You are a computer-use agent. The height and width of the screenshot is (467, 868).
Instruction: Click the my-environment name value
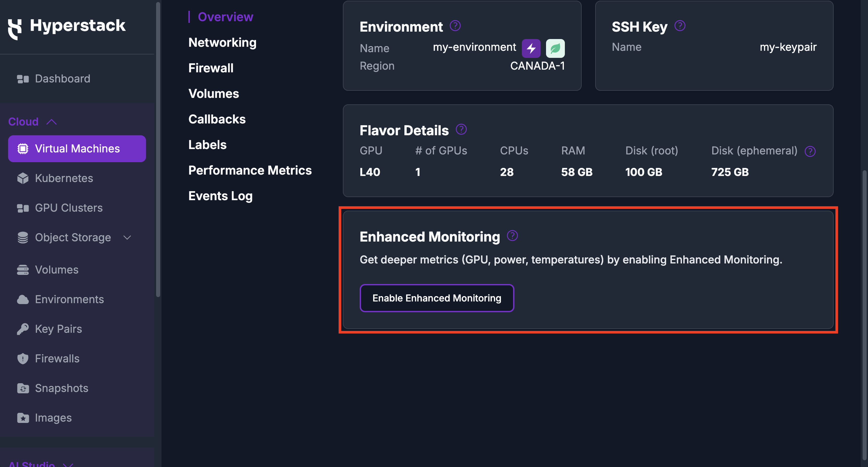tap(474, 47)
